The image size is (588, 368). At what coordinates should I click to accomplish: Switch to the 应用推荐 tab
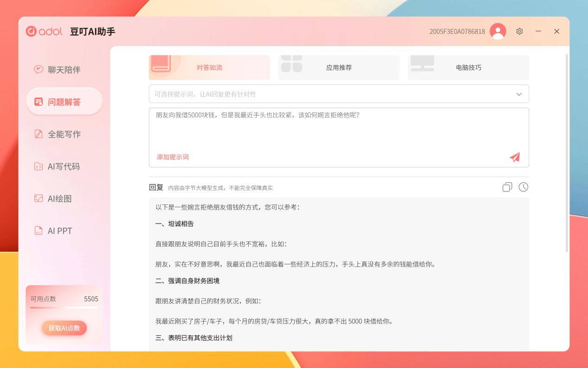coord(339,67)
